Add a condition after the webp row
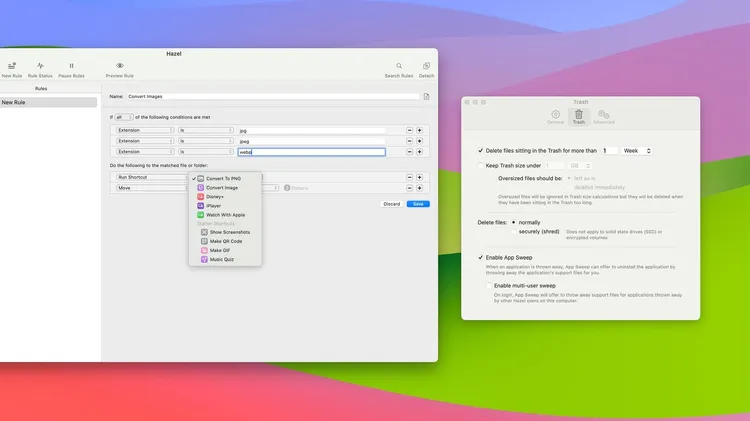The height and width of the screenshot is (421, 750). pos(419,152)
